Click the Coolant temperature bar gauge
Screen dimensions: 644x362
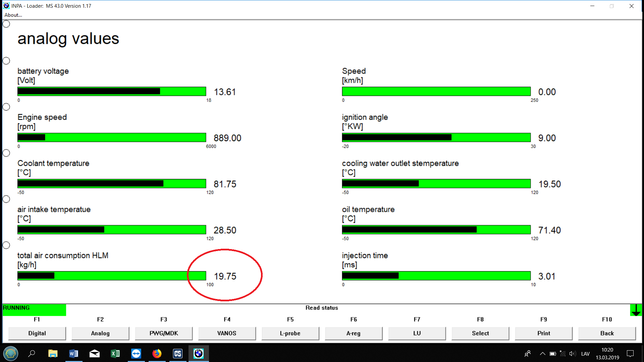pos(112,184)
